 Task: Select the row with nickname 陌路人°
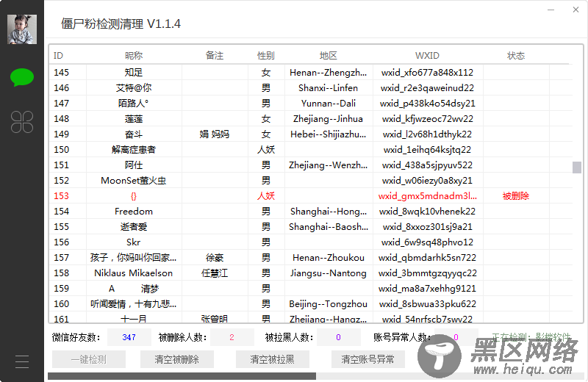point(310,103)
